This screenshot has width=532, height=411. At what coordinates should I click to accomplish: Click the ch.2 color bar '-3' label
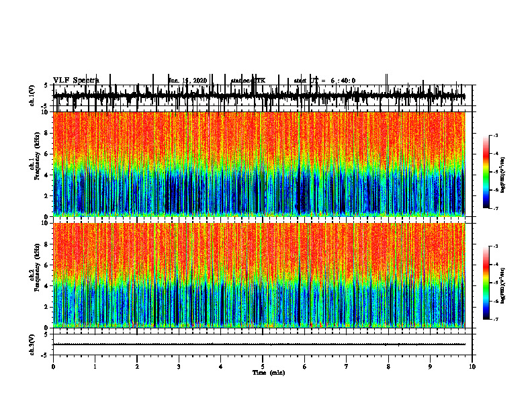click(496, 246)
